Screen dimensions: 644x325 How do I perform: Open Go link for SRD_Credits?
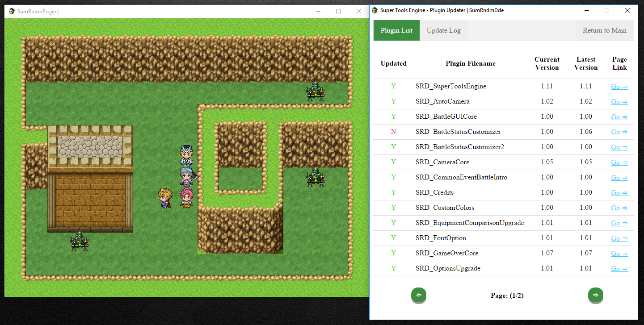point(619,193)
